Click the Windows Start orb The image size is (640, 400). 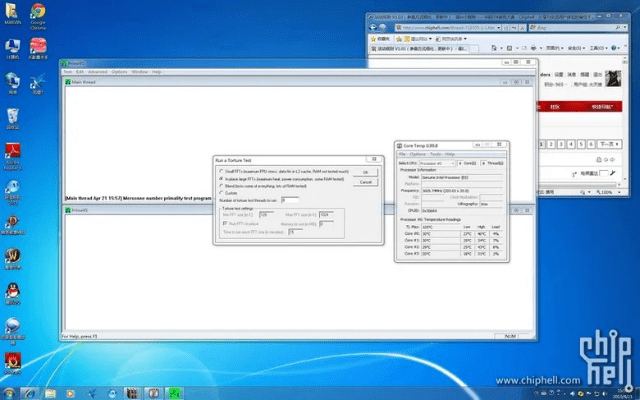pos(11,391)
